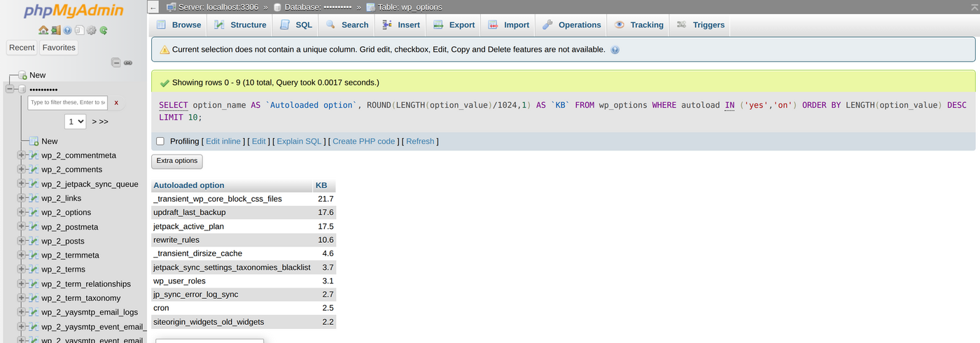
Task: Click the Favorites button
Action: tap(59, 48)
